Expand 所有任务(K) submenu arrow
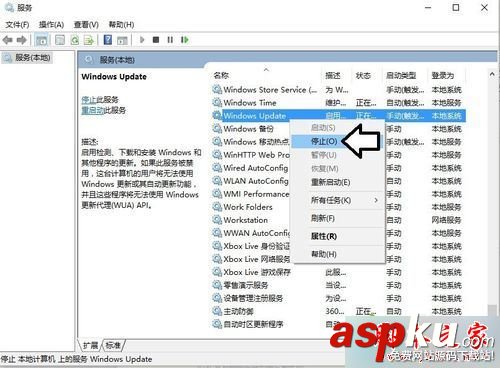 (376, 200)
